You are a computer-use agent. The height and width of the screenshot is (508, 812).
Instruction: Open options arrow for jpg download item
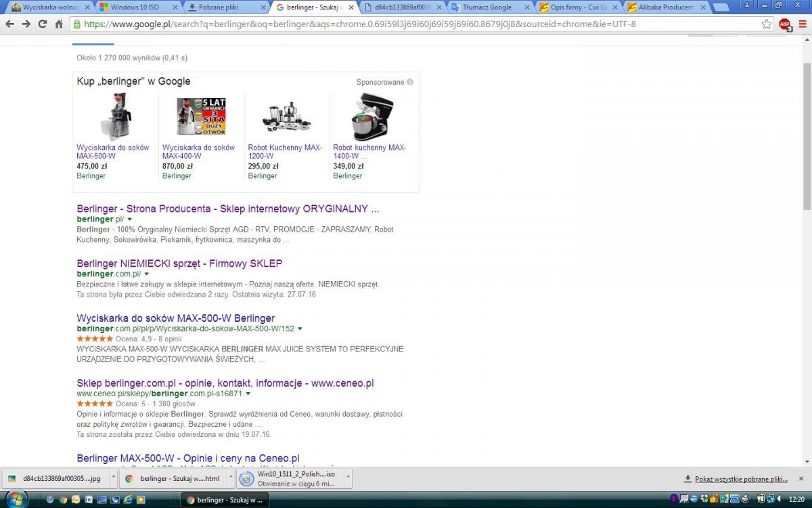(113, 478)
